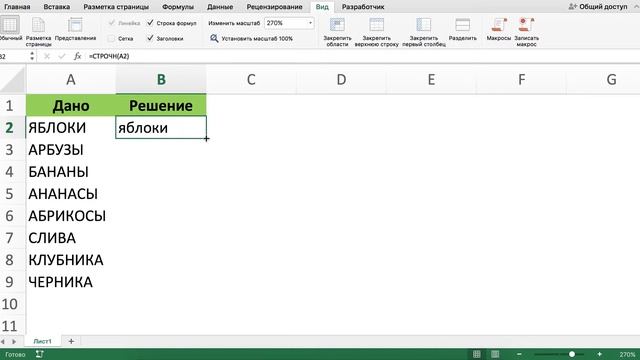
Task: Open the Формулы tab
Action: [x=178, y=7]
